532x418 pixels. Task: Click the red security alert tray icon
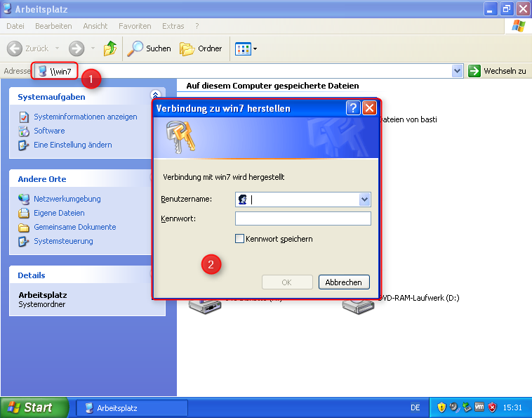tap(492, 407)
